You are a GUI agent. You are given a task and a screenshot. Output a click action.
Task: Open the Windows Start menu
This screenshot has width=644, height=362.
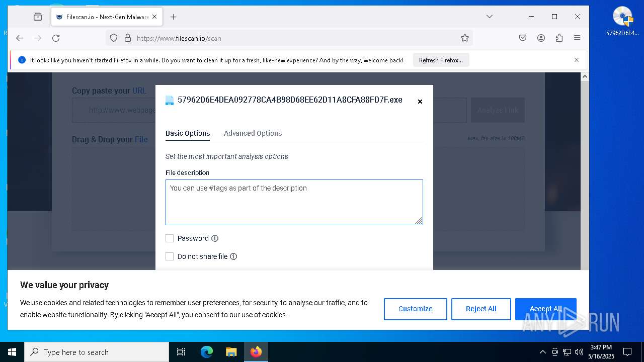(x=12, y=352)
